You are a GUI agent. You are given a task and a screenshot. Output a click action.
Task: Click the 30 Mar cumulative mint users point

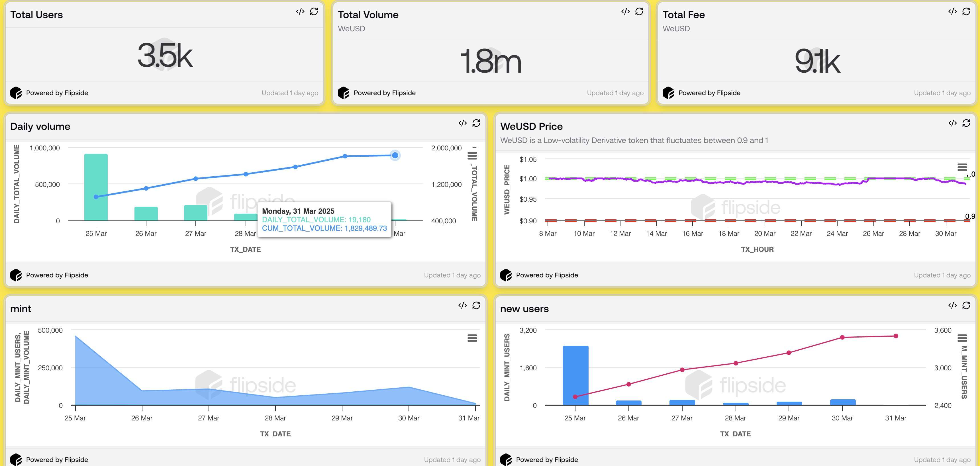pyautogui.click(x=842, y=338)
